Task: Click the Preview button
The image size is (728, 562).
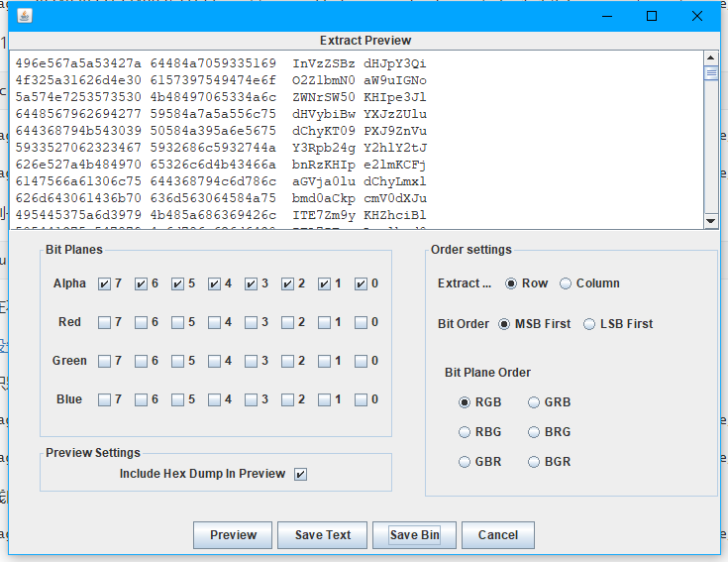Action: [x=233, y=535]
